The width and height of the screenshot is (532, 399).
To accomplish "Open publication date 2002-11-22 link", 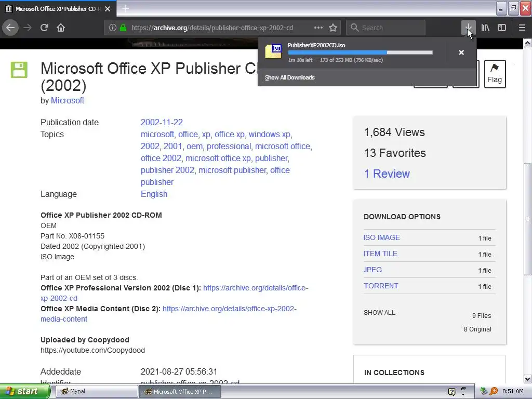I will click(162, 123).
